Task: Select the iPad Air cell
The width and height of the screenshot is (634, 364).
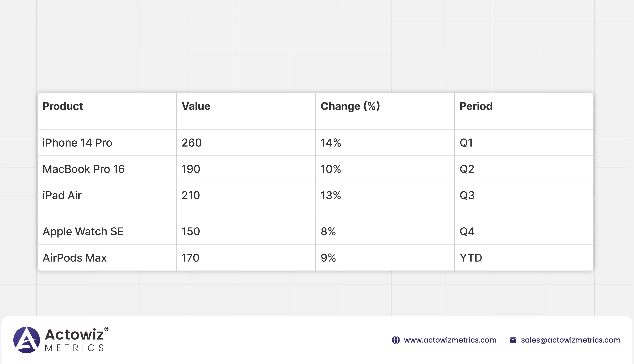Action: click(62, 195)
